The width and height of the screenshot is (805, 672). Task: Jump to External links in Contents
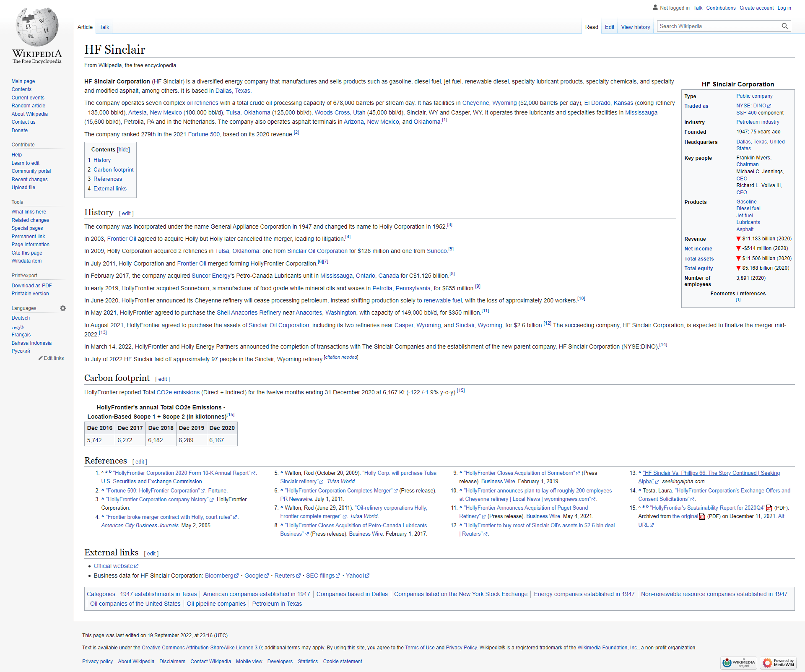pos(110,189)
